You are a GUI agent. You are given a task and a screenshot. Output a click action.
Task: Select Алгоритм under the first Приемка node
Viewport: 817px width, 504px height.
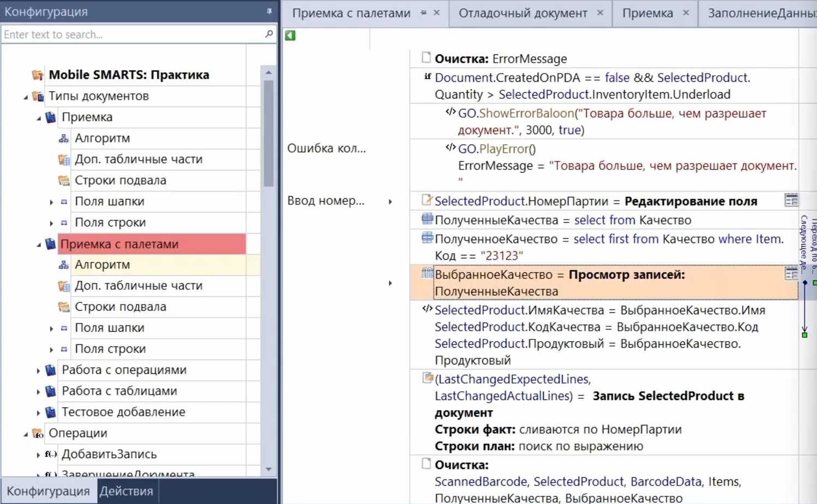103,138
